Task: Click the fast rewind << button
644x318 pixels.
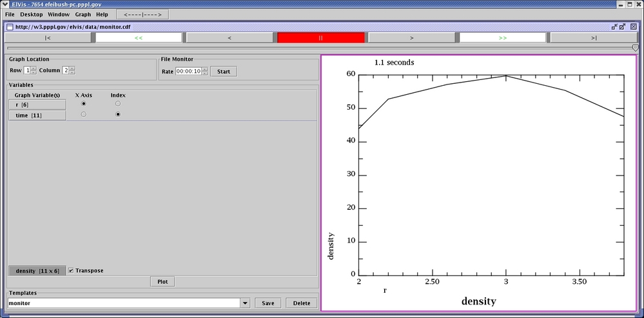Action: [x=139, y=38]
